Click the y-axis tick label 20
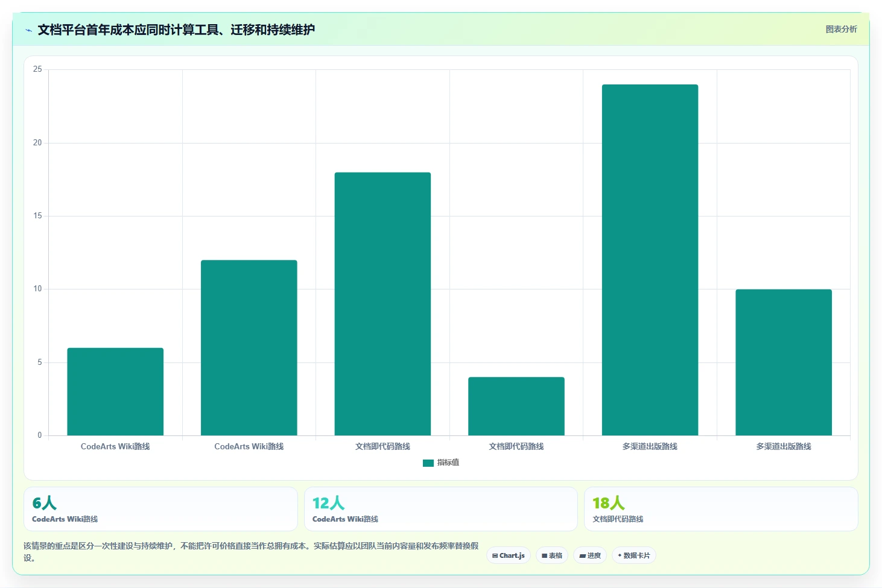The image size is (882, 588). [37, 143]
